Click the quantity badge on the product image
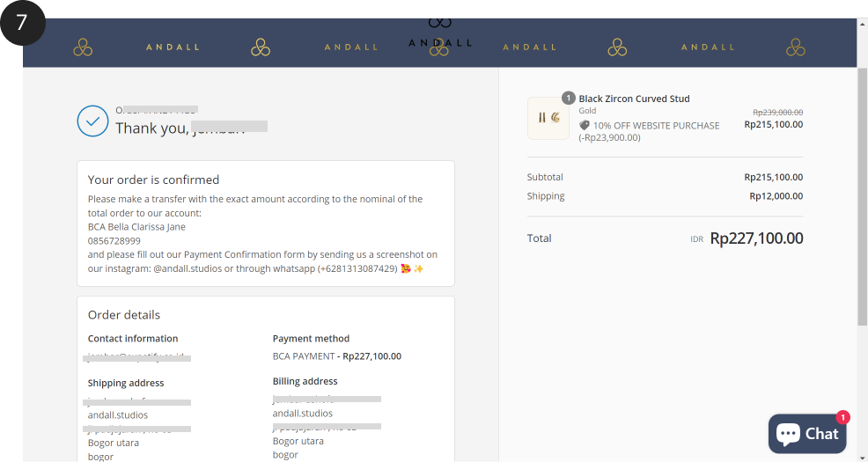 (x=568, y=98)
